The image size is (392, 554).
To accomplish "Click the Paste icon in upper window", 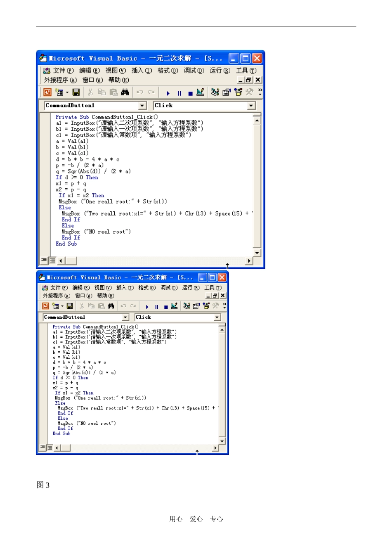I will 113,92.
